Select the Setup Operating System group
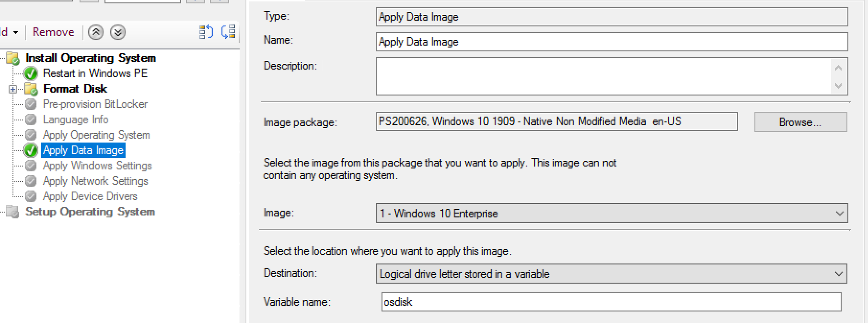 click(x=90, y=212)
